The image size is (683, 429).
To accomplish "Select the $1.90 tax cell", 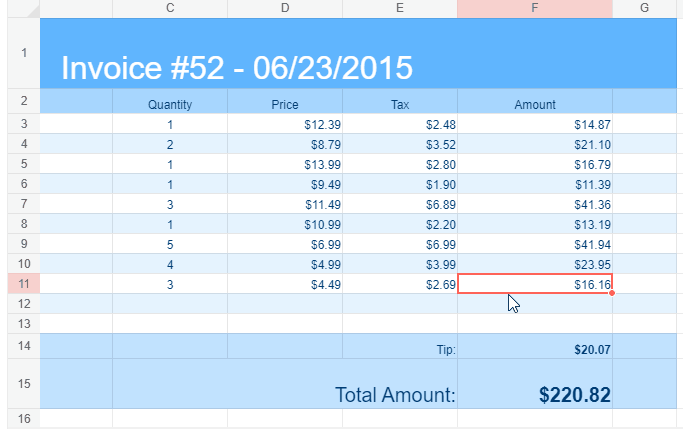I will tap(400, 184).
